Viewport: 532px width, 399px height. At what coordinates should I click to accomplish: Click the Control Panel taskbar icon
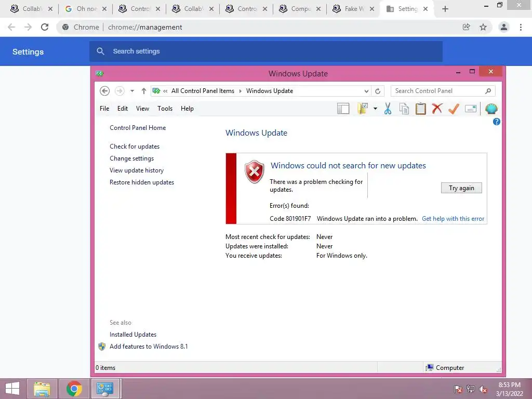click(x=105, y=389)
